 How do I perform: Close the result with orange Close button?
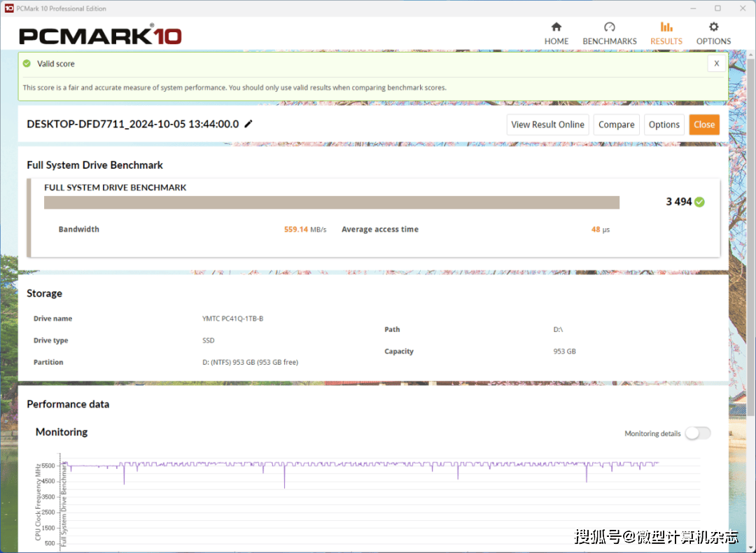pyautogui.click(x=704, y=125)
